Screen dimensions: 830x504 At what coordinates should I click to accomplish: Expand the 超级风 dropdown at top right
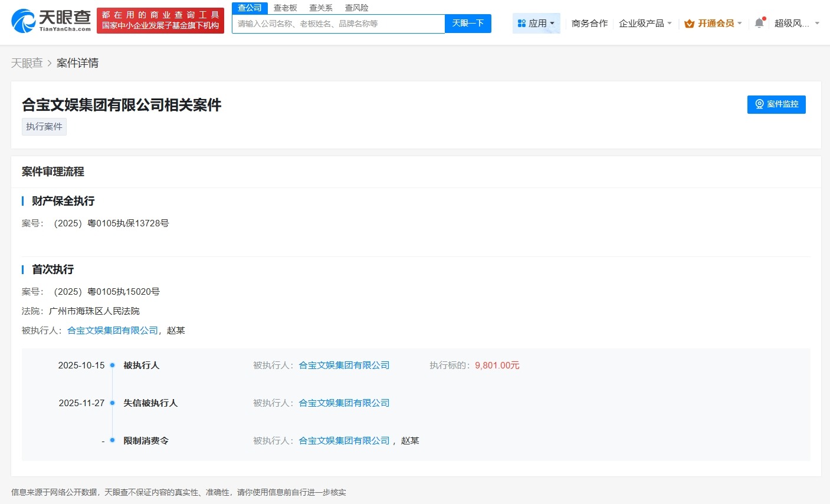coord(794,23)
